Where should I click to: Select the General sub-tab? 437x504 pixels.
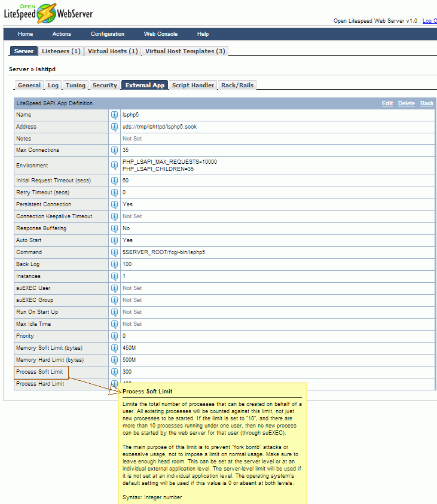29,85
